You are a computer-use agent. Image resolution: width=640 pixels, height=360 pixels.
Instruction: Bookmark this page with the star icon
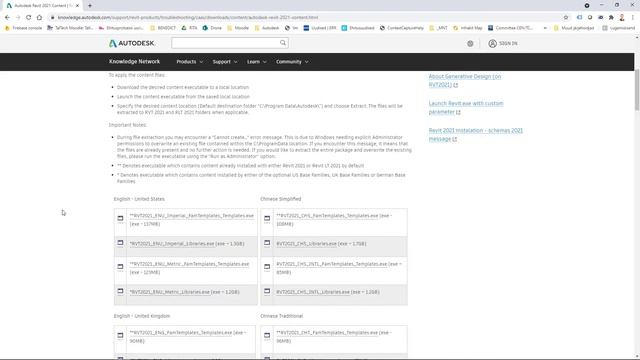point(566,18)
